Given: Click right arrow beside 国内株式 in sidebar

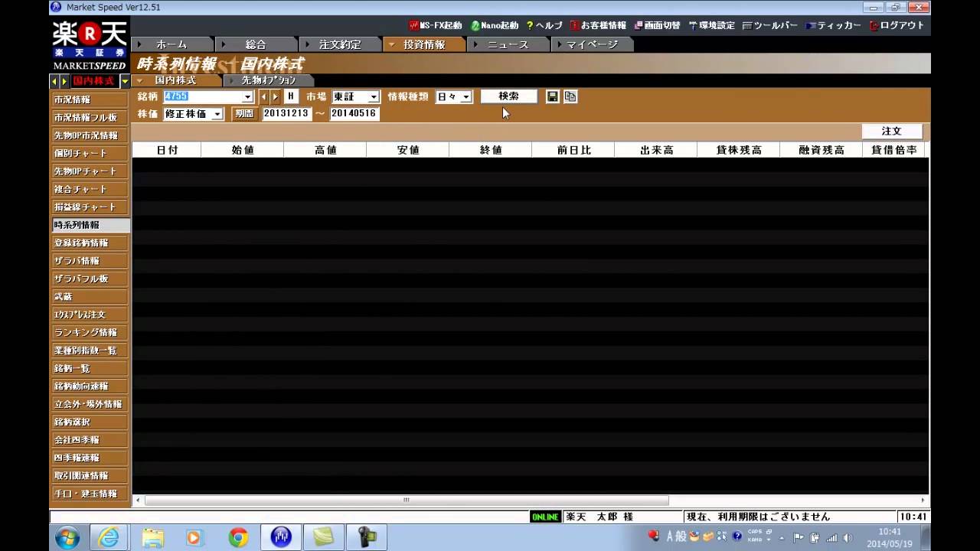Looking at the screenshot, I should tap(64, 81).
